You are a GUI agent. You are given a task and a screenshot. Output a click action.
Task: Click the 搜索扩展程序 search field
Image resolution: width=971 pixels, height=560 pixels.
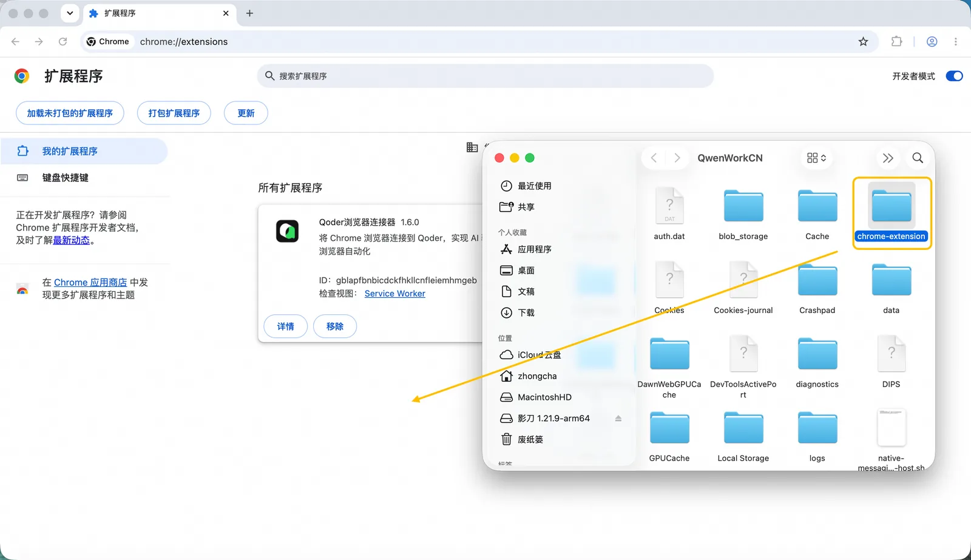point(485,76)
